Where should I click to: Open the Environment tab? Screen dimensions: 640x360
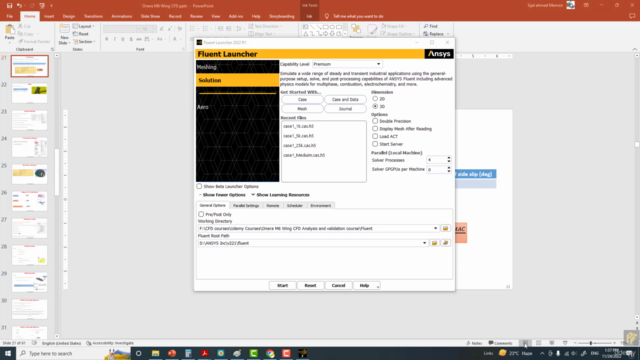321,206
